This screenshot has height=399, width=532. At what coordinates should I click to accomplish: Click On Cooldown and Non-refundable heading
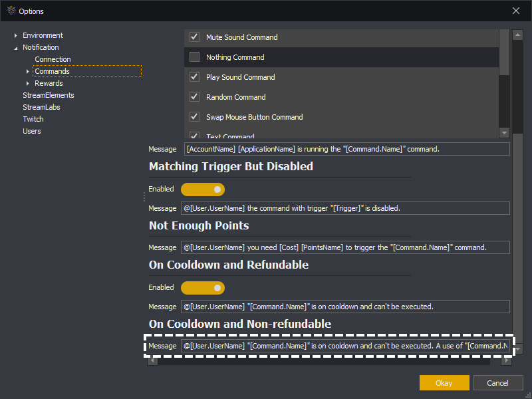point(240,324)
